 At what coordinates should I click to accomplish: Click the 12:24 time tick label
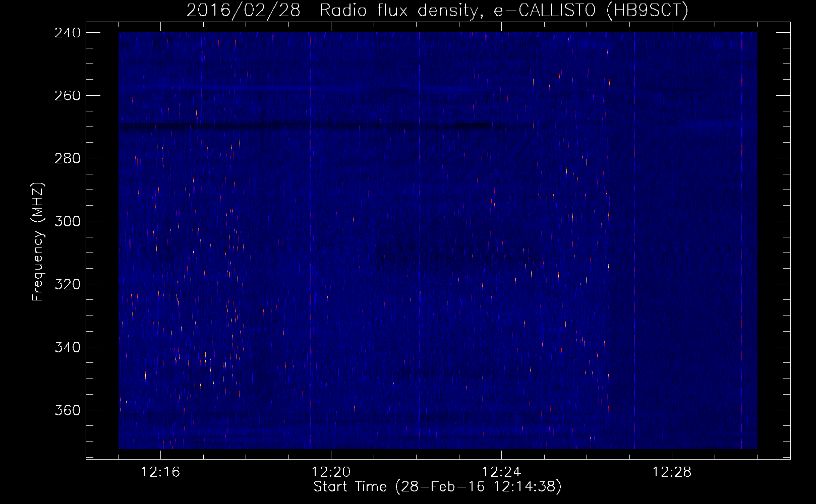click(502, 472)
